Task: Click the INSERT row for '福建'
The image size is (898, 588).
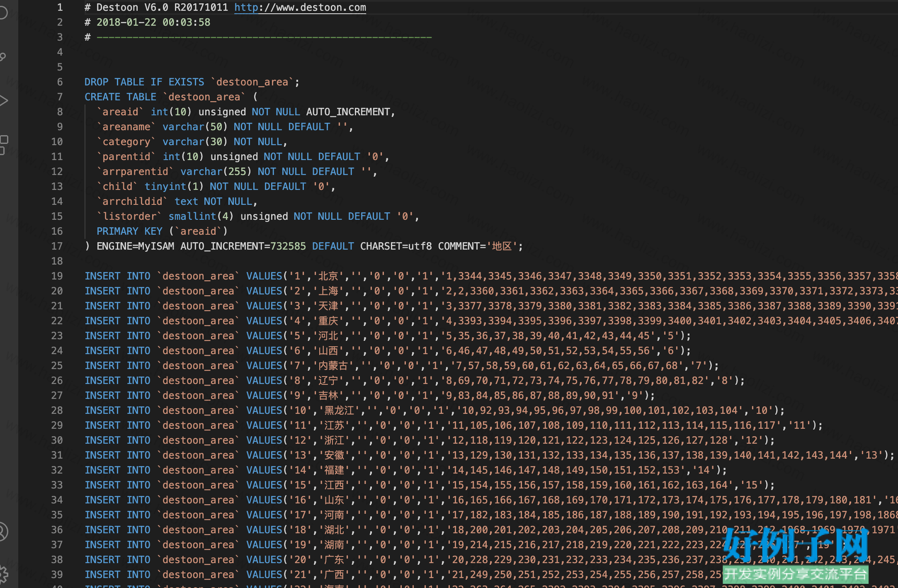Action: point(406,470)
